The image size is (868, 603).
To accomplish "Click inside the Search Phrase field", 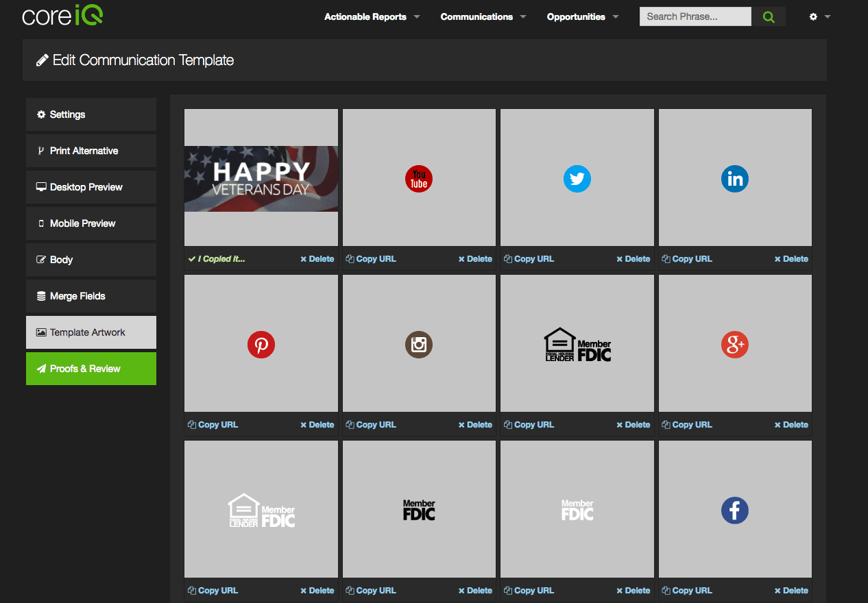I will [x=695, y=16].
